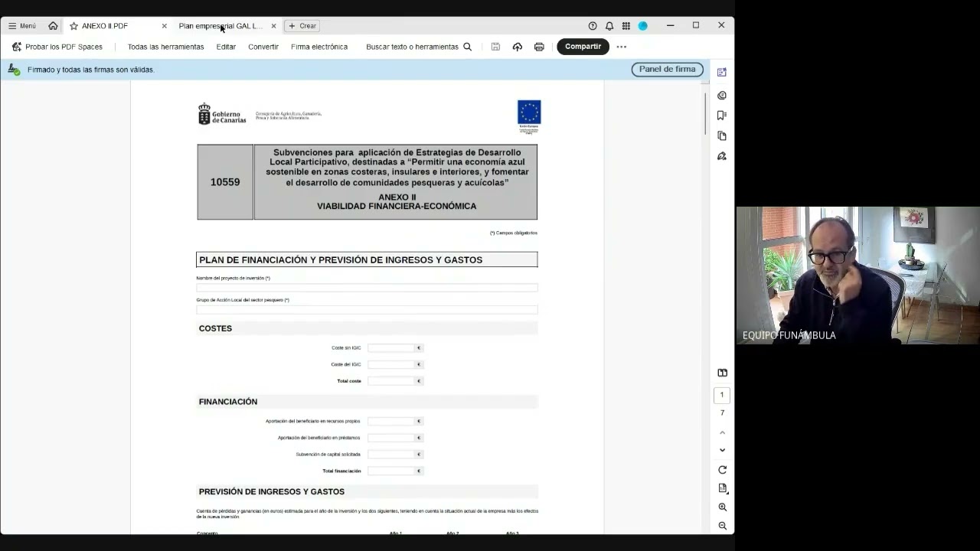Try PDF Spaces button
The width and height of the screenshot is (980, 551).
tap(57, 47)
